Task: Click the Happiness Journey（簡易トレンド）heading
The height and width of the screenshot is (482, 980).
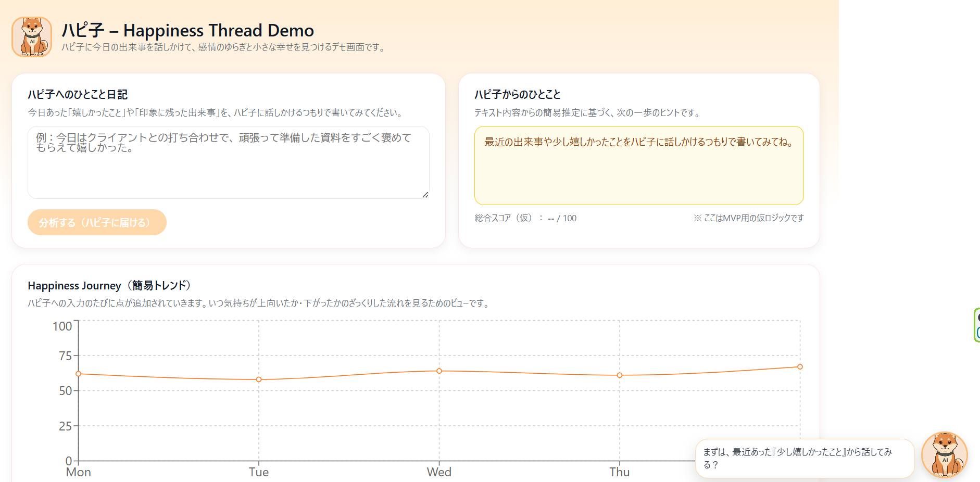Action: 110,285
